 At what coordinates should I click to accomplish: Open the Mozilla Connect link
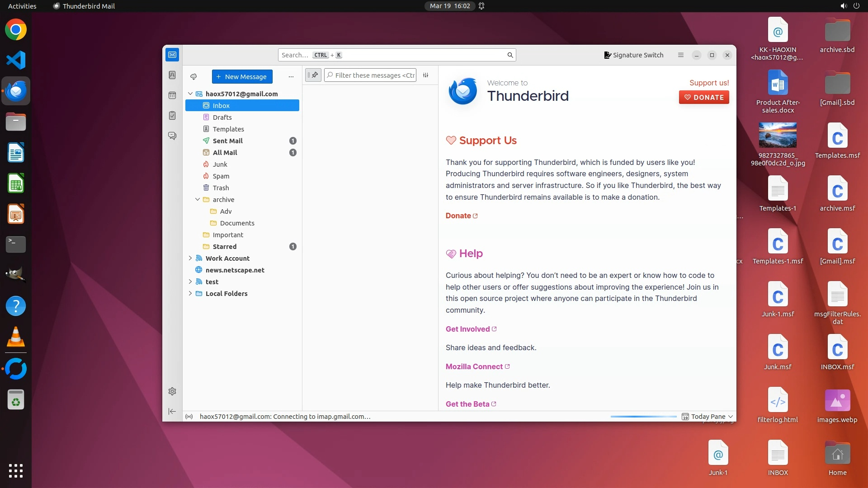pos(474,366)
